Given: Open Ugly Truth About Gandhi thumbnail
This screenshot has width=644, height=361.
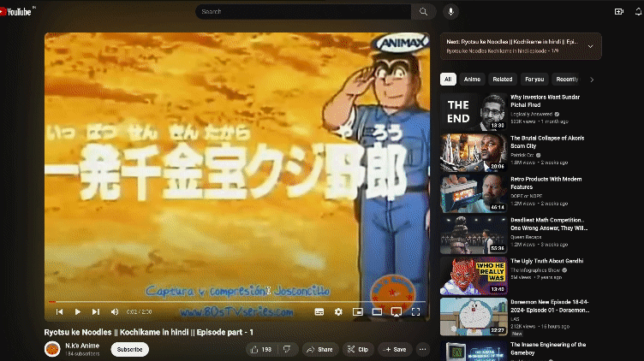Looking at the screenshot, I should tap(473, 275).
